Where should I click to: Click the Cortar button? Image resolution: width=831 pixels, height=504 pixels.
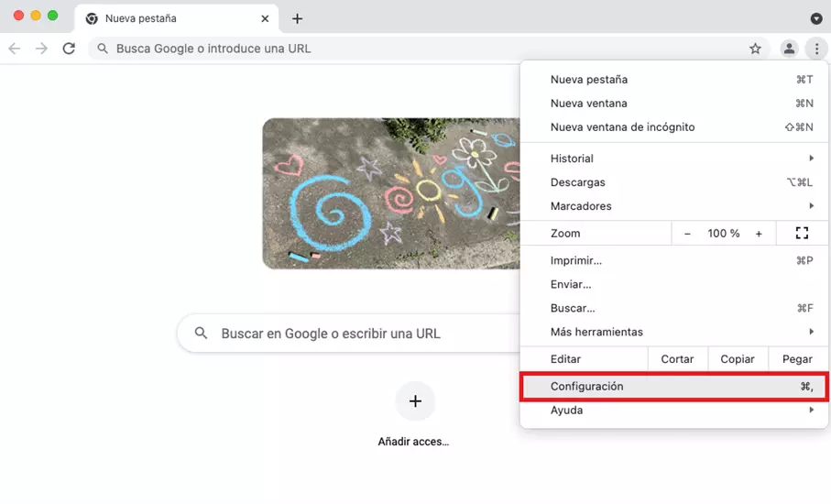677,359
